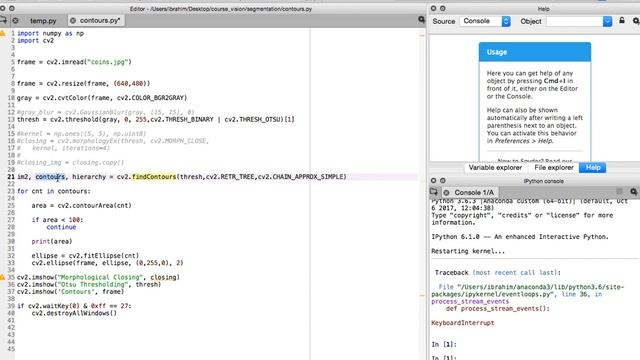Click 'if area < 100:' on line 27
The image size is (640, 360).
point(58,220)
